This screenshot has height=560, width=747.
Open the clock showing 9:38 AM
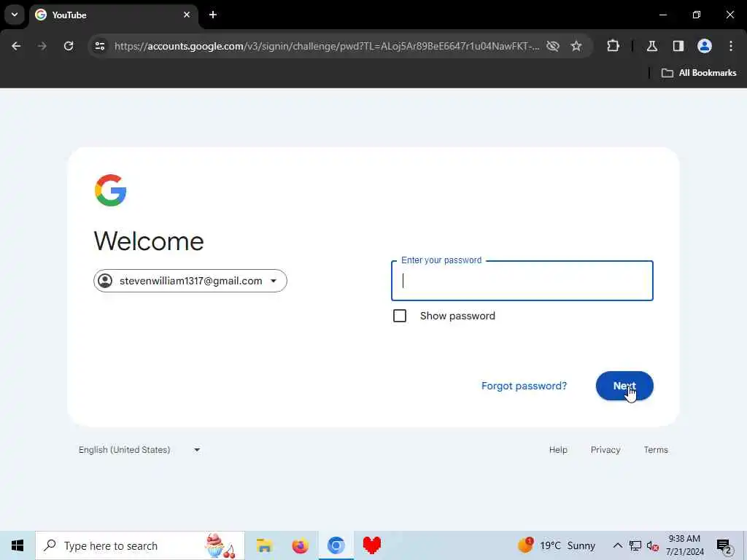[684, 545]
